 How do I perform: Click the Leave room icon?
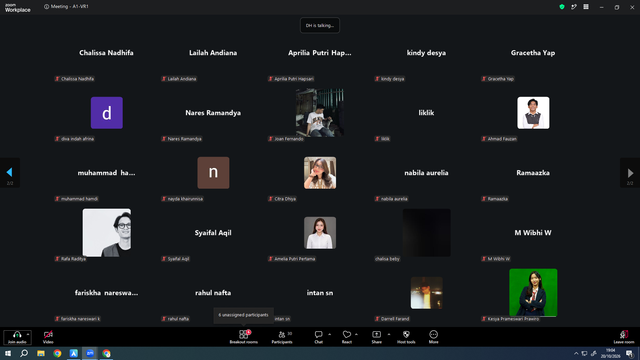(624, 334)
